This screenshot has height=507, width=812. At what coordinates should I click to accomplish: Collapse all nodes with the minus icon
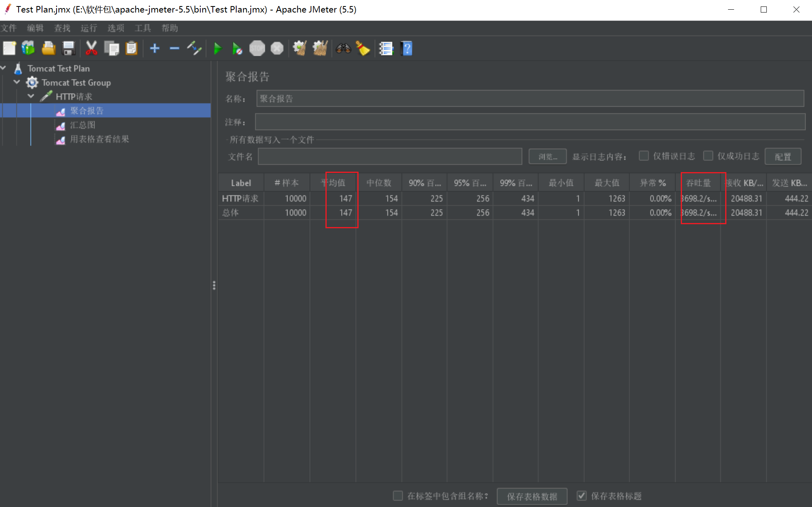click(174, 48)
